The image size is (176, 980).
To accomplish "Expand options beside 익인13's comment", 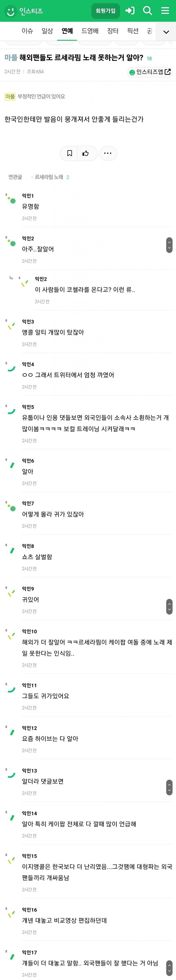I will point(170,788).
